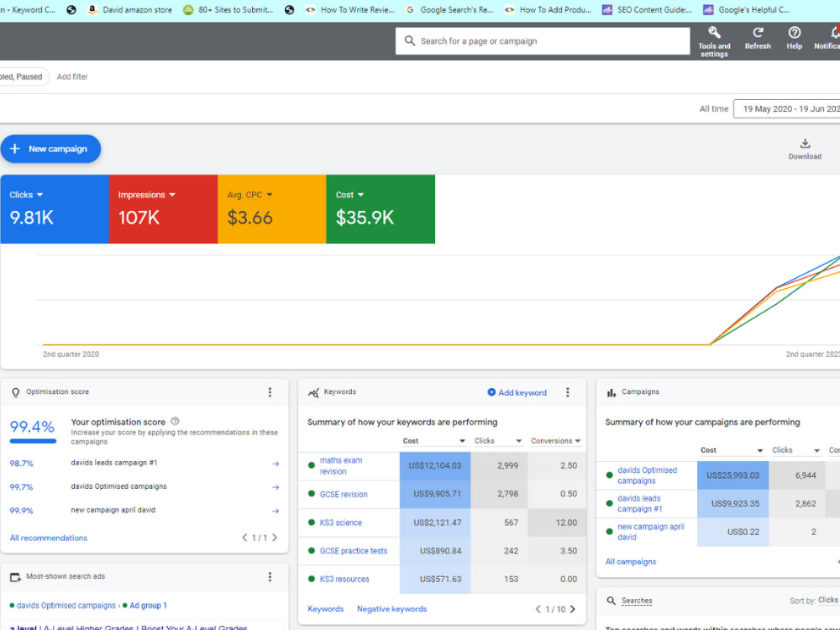Viewport: 840px width, 630px height.
Task: Expand the Impressions metric dropdown
Action: pyautogui.click(x=172, y=195)
